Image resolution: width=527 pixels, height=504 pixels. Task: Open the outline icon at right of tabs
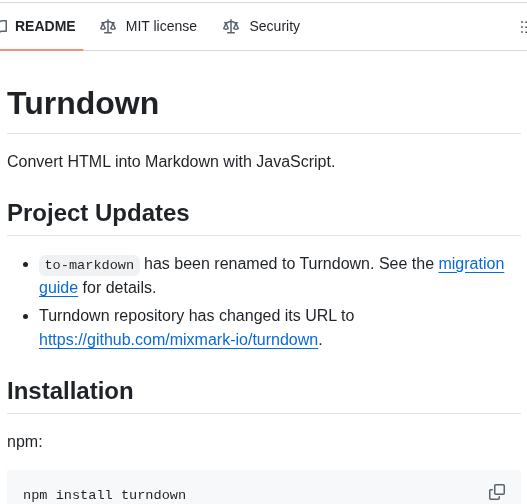coord(523,27)
